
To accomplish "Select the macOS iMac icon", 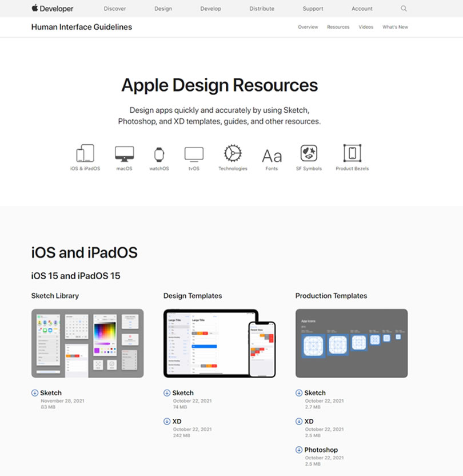I will tap(124, 154).
